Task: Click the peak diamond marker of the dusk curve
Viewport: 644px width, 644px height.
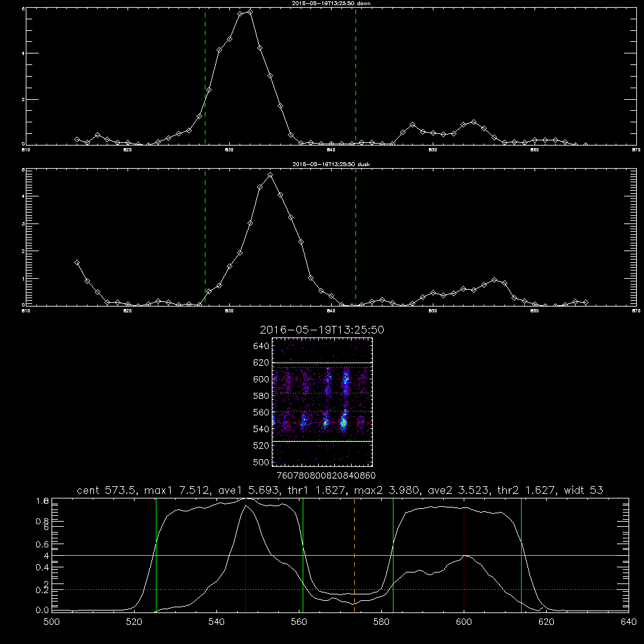Action: [270, 175]
